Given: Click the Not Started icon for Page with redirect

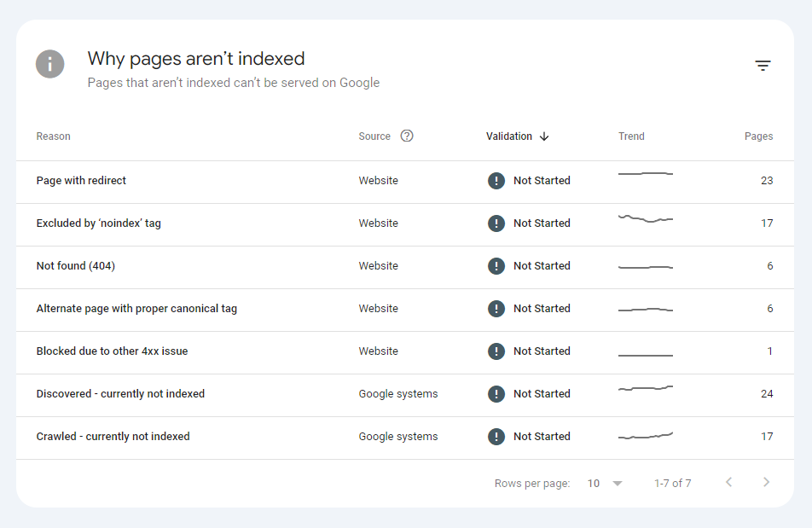Looking at the screenshot, I should (496, 180).
